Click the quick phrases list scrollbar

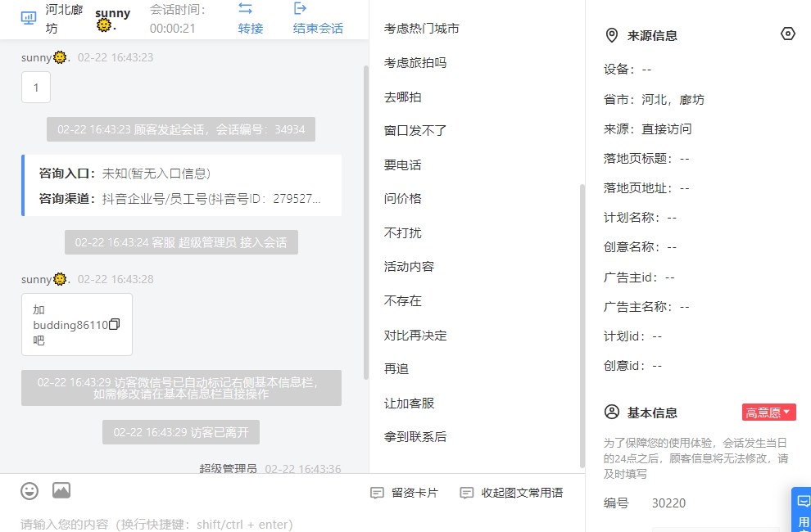point(582,326)
